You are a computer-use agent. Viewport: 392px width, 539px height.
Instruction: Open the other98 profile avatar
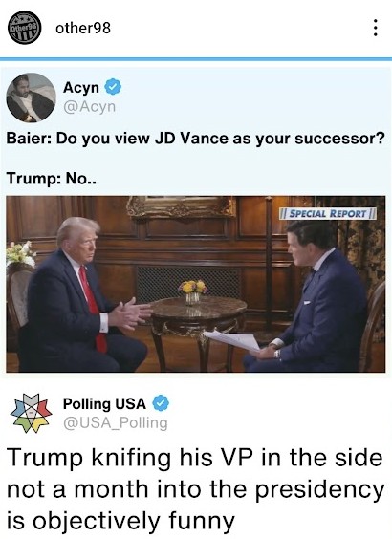point(25,28)
